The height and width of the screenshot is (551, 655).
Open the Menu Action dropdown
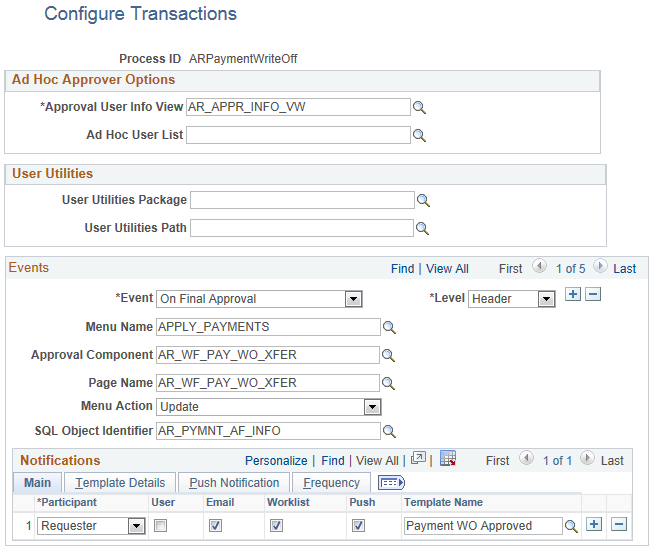coord(372,407)
